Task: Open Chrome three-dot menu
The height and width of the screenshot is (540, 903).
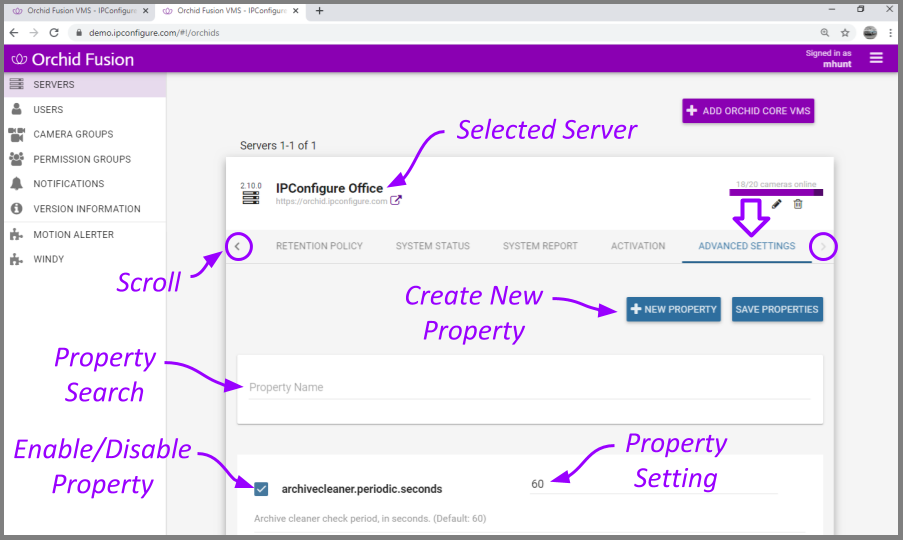Action: pos(890,33)
